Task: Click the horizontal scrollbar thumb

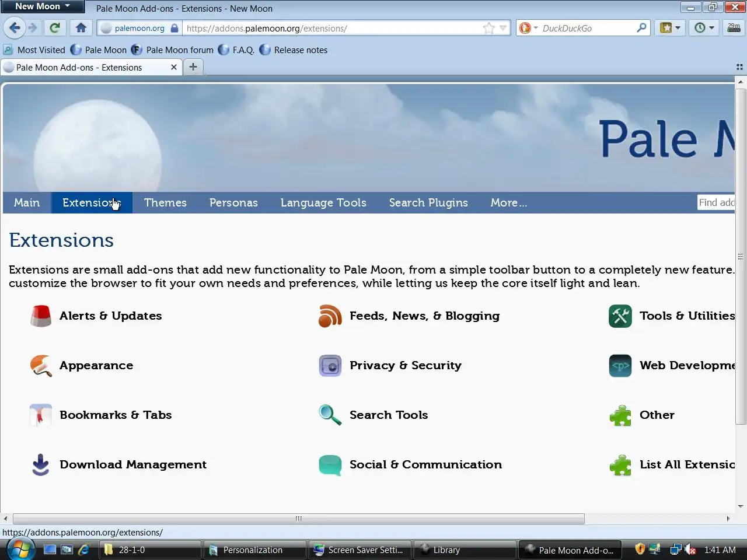Action: 298,519
